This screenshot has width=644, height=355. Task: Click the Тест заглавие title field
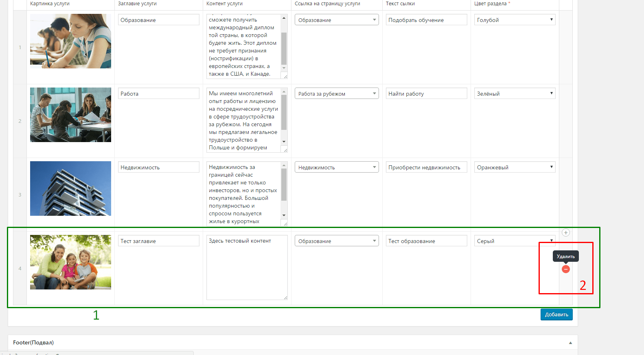[x=159, y=241]
